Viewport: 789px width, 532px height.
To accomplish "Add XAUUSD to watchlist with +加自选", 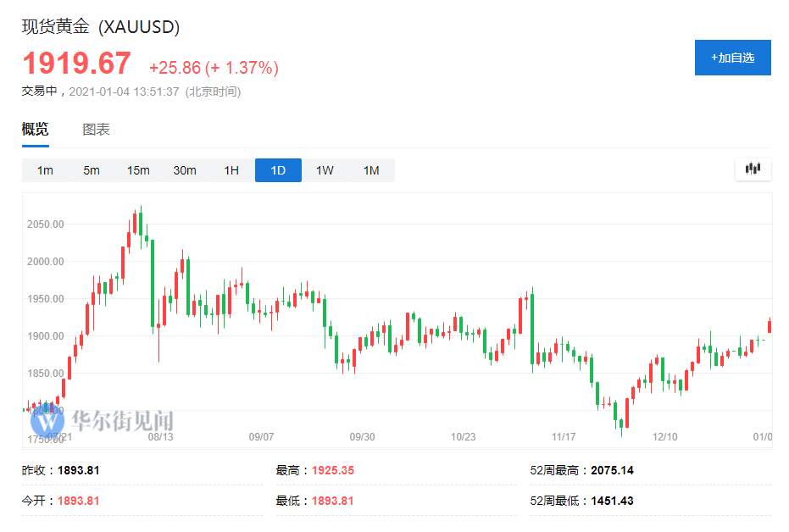I will click(732, 58).
